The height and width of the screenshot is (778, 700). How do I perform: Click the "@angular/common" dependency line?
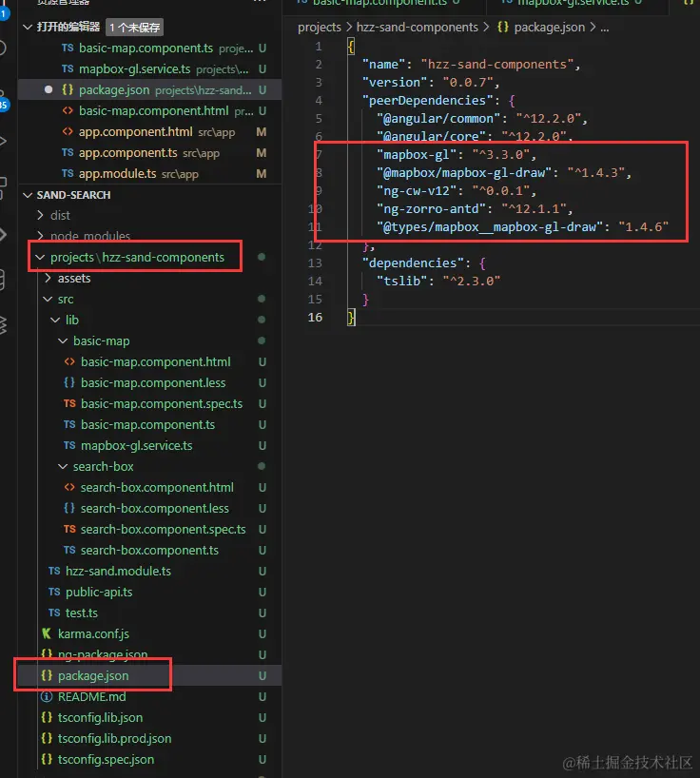481,119
